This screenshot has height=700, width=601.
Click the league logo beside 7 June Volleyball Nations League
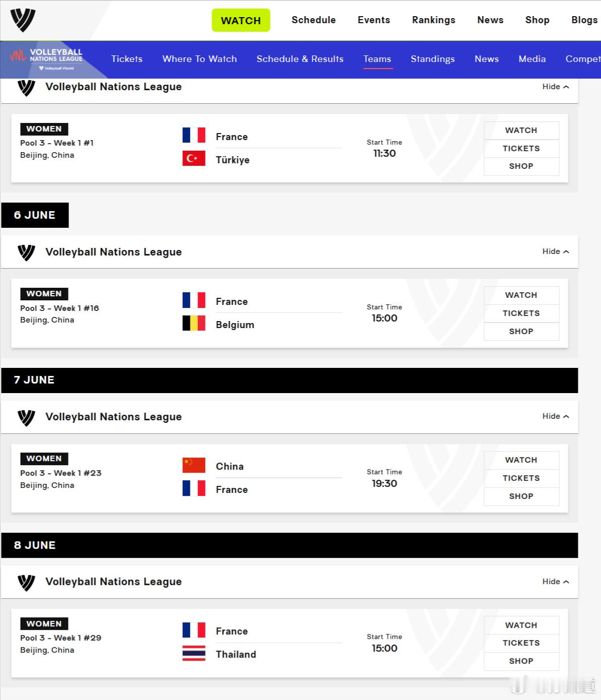(x=26, y=417)
